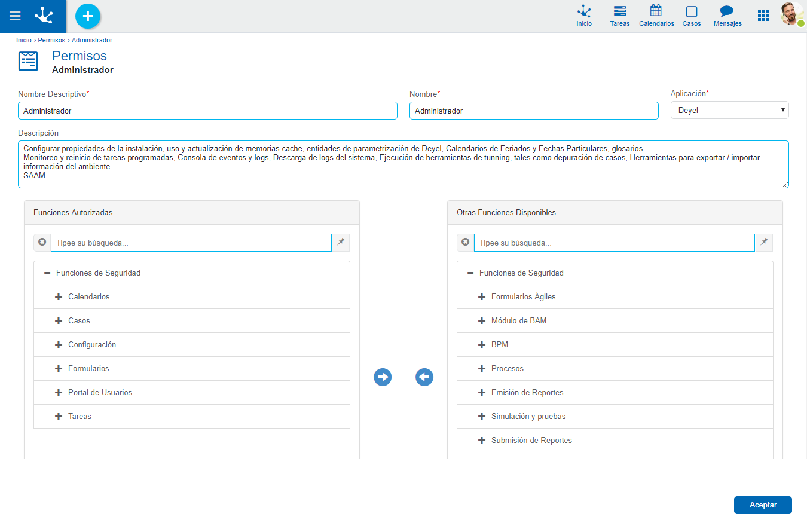Viewport: 807px width, 532px height.
Task: Select the Simulación y pruebas label
Action: [x=528, y=416]
